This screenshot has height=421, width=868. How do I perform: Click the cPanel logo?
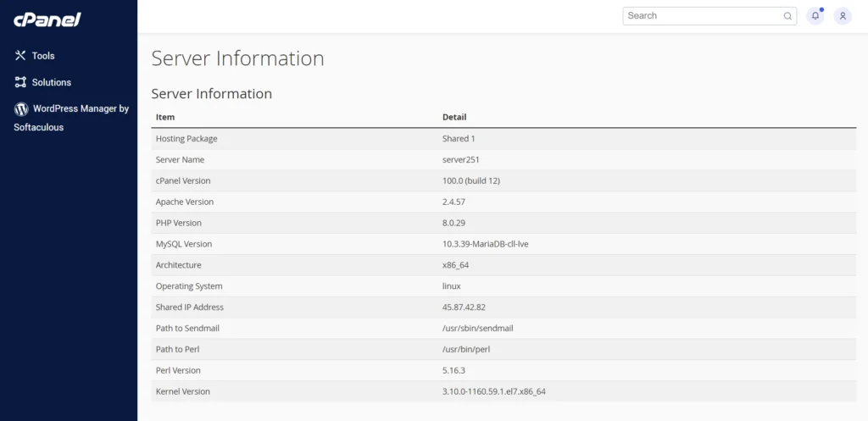coord(47,20)
